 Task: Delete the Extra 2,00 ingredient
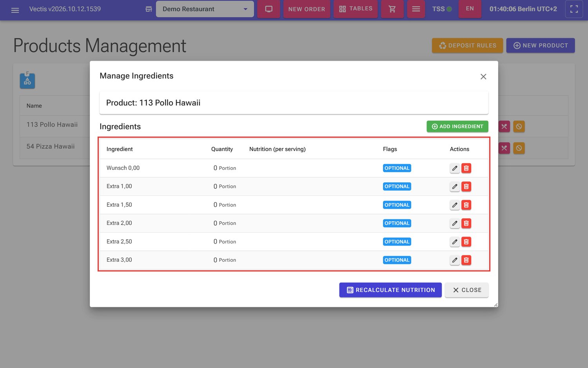[466, 223]
